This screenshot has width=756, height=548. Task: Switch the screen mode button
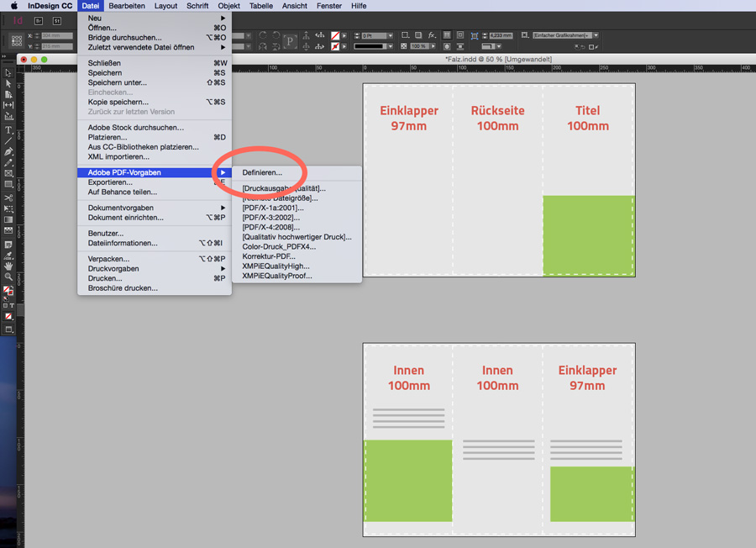click(8, 329)
